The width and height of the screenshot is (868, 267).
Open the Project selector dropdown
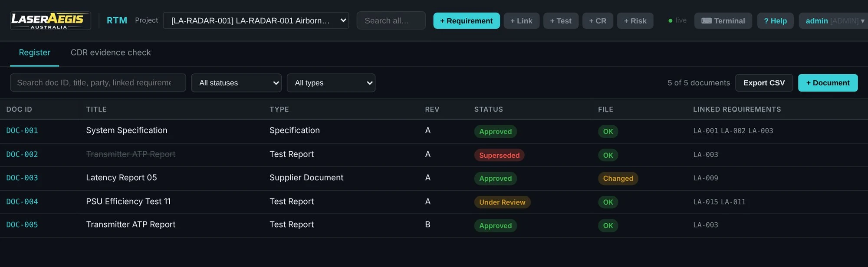coord(256,20)
